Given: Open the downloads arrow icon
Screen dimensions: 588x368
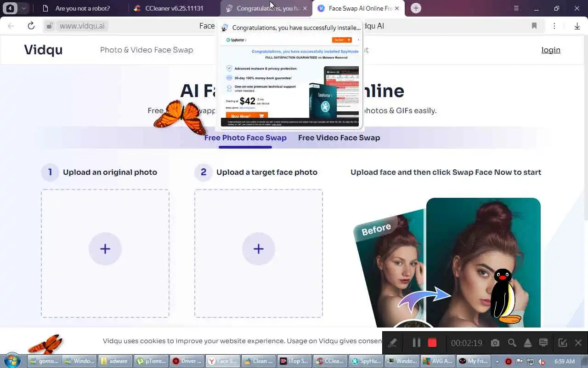Looking at the screenshot, I should pos(577,26).
